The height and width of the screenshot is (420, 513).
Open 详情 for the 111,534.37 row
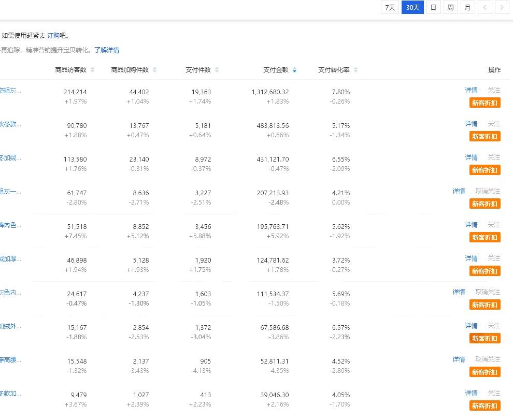[x=459, y=292]
